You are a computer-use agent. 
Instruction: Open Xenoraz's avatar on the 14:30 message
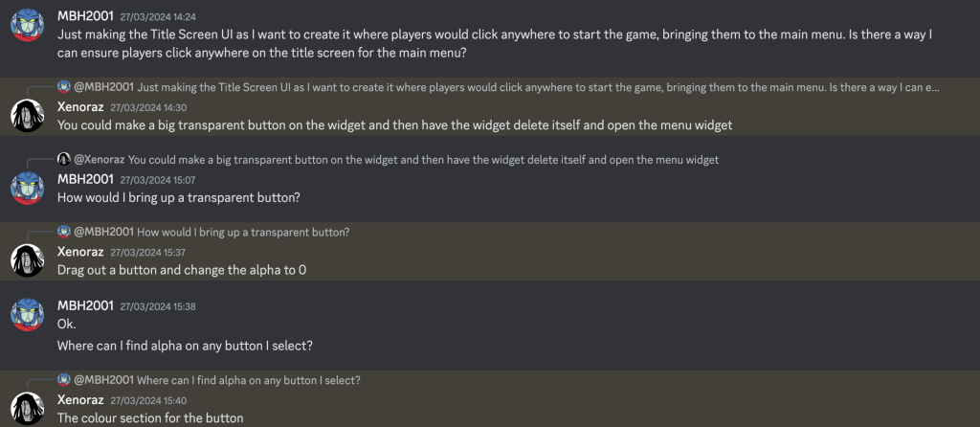28,116
